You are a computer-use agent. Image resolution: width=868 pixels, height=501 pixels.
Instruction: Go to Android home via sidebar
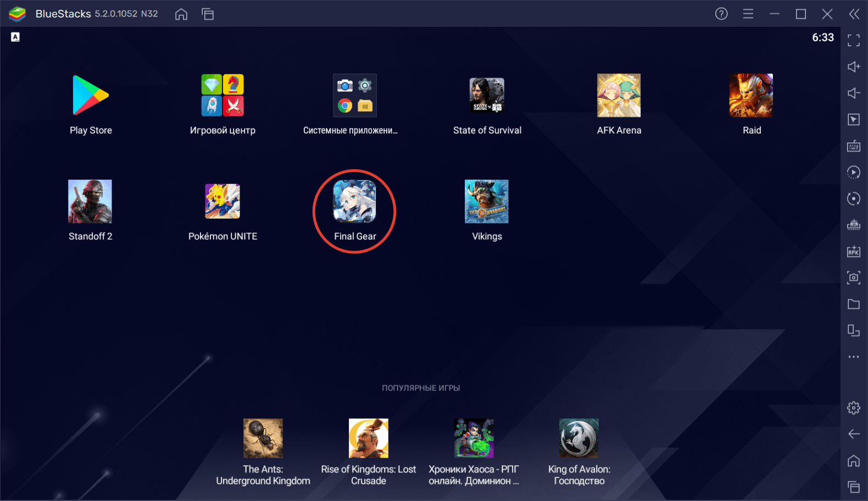coord(854,460)
